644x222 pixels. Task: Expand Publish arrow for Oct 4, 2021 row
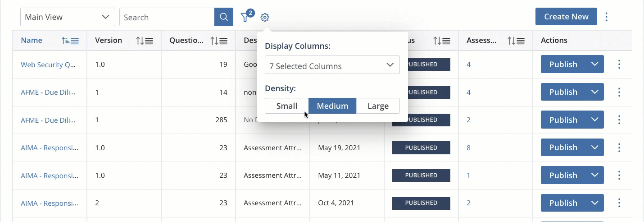[595, 203]
